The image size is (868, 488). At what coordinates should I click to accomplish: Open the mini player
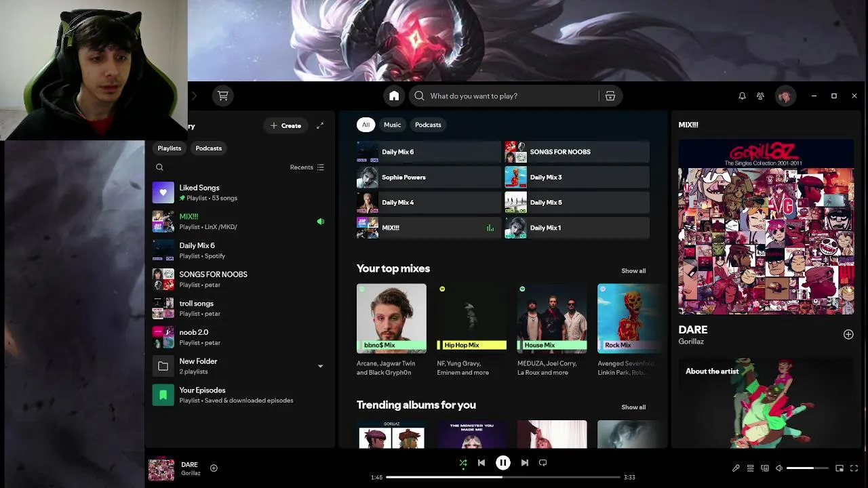click(840, 468)
